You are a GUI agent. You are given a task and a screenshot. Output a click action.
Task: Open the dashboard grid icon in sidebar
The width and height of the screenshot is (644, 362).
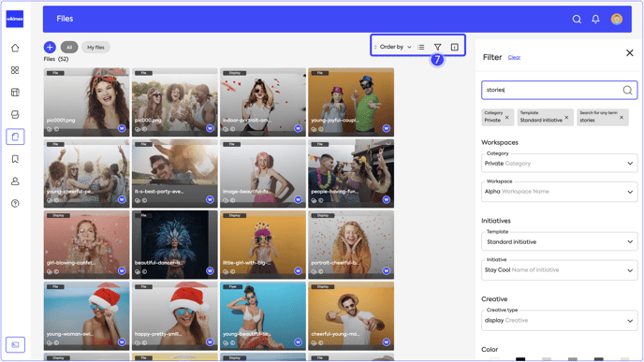click(15, 70)
